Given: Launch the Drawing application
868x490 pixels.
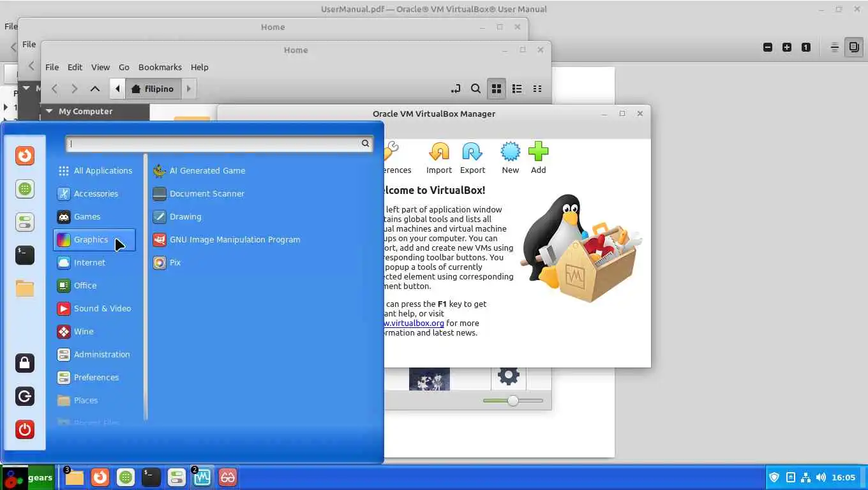Looking at the screenshot, I should pos(177,216).
